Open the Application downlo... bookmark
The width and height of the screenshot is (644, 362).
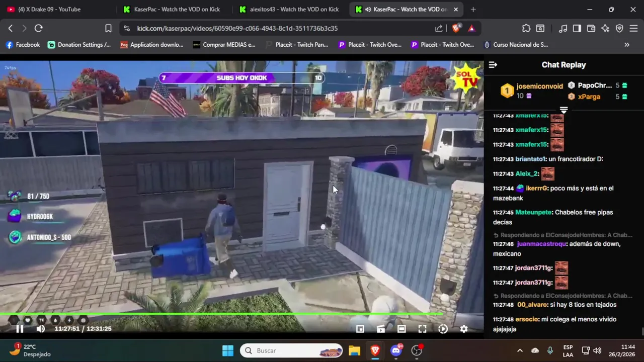tap(152, 45)
